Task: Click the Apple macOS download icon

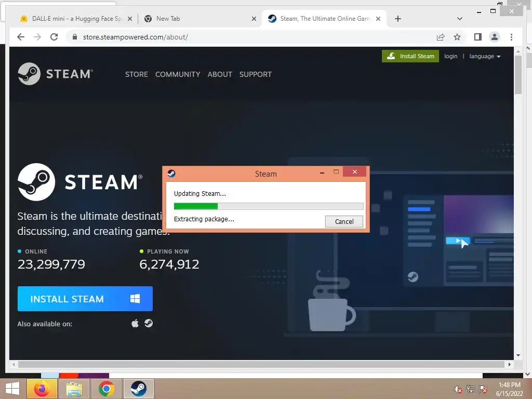Action: [135, 323]
